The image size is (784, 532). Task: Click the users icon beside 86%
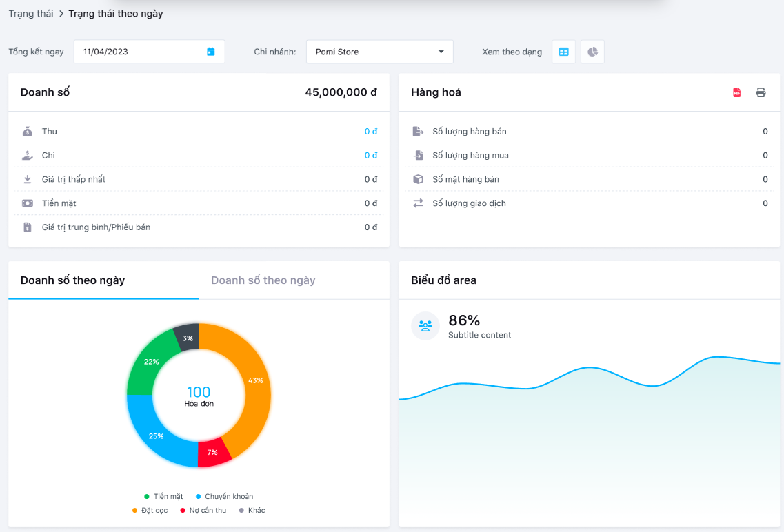tap(425, 326)
